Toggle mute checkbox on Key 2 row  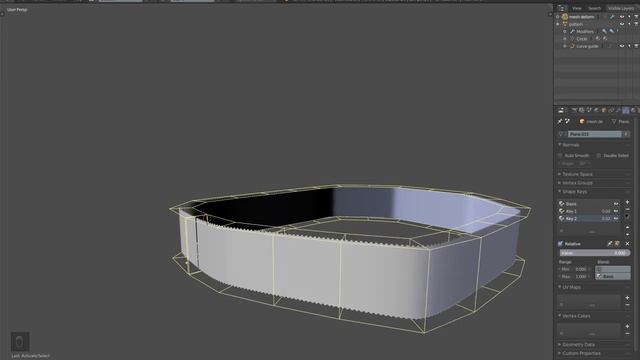pos(616,218)
